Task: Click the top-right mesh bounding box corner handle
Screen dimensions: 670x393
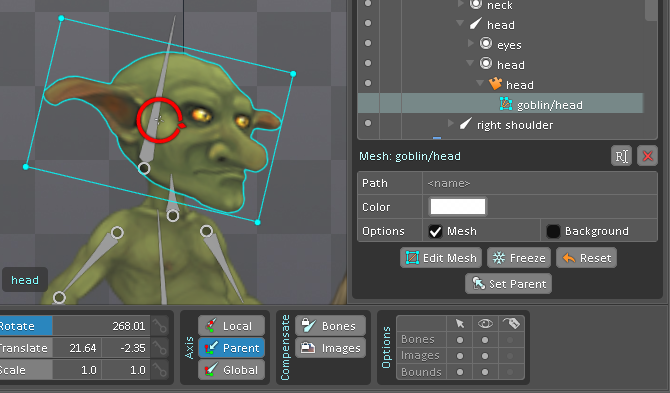Action: click(293, 74)
